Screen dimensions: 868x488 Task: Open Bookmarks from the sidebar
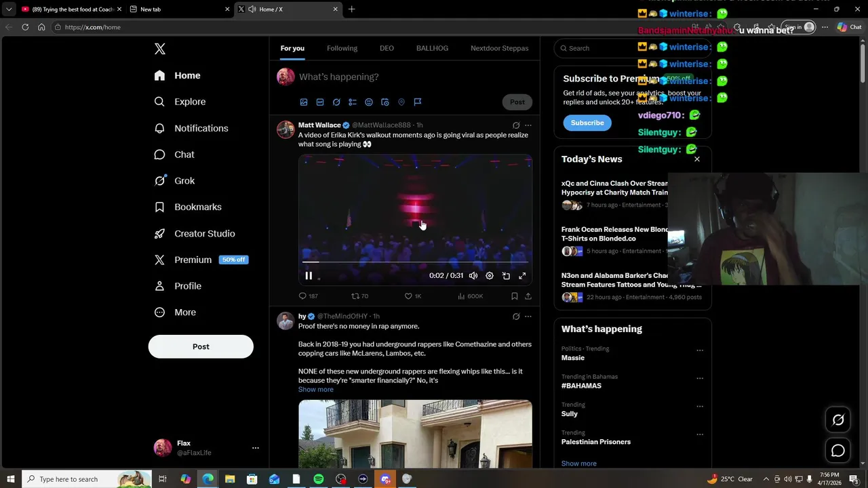[x=188, y=207]
